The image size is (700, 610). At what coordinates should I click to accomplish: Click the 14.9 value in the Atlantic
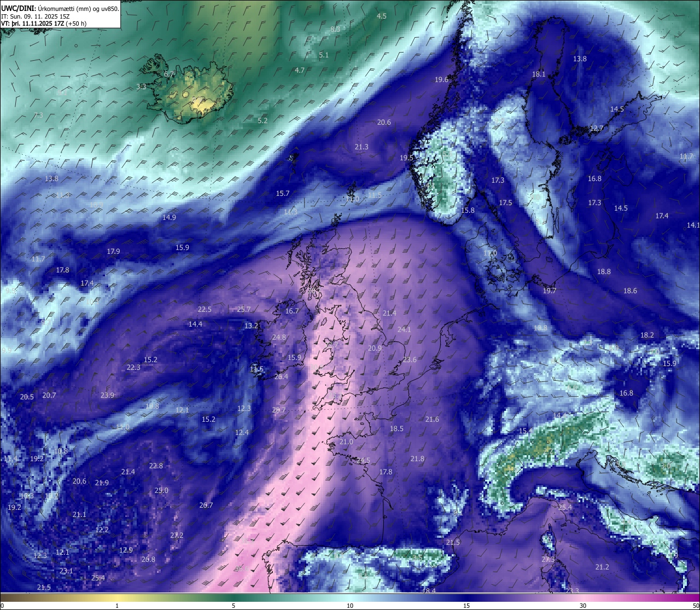(x=169, y=218)
